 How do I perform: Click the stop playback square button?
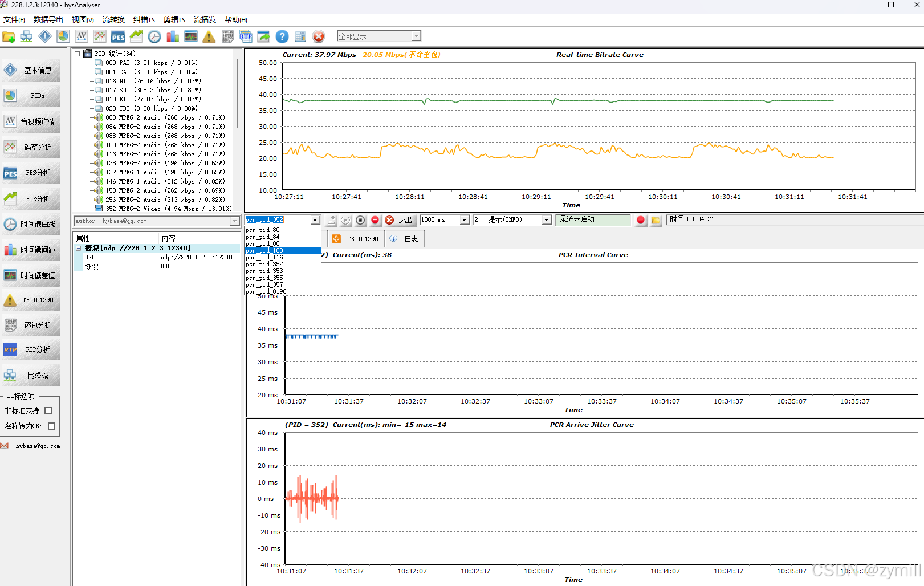(x=360, y=220)
